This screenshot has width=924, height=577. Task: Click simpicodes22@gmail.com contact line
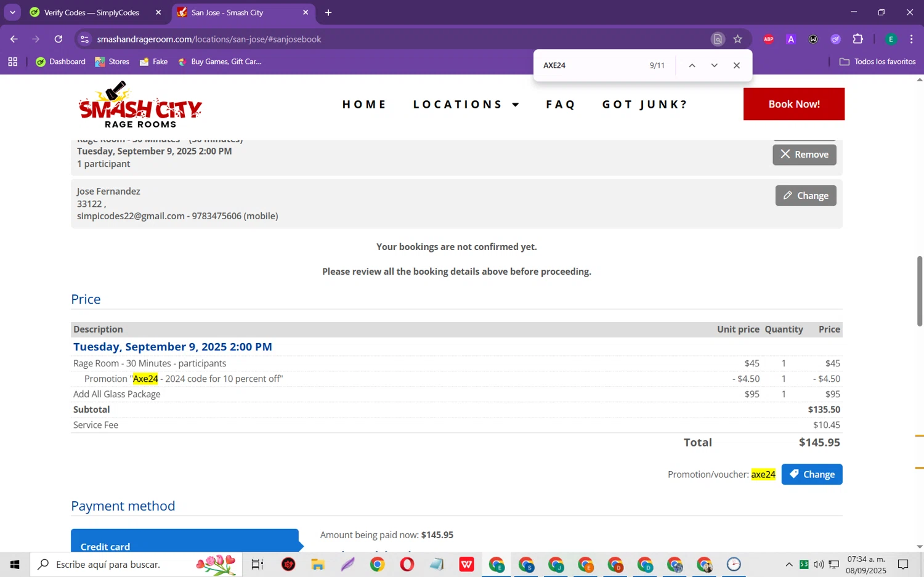(177, 216)
